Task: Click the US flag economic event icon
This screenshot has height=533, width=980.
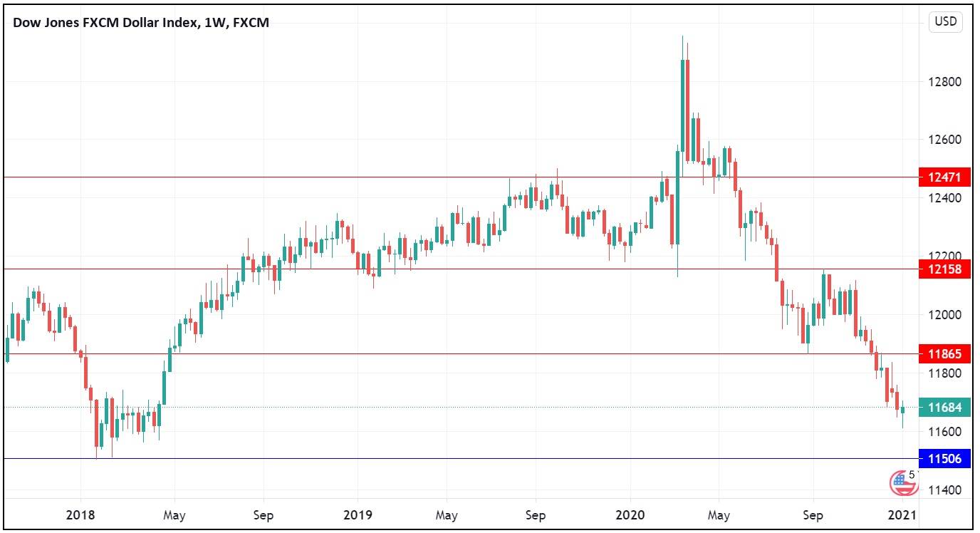Action: click(903, 483)
